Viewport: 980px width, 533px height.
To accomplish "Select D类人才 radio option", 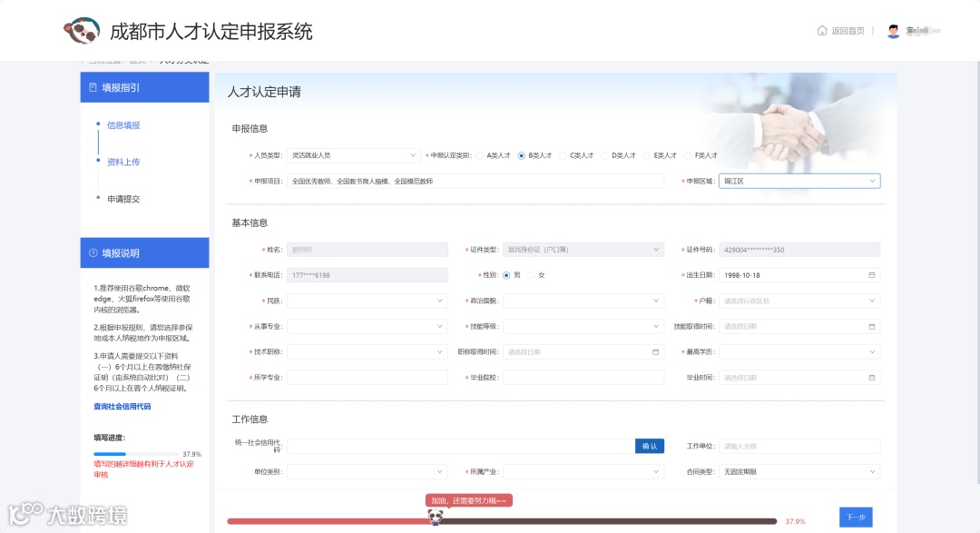I will tap(604, 156).
